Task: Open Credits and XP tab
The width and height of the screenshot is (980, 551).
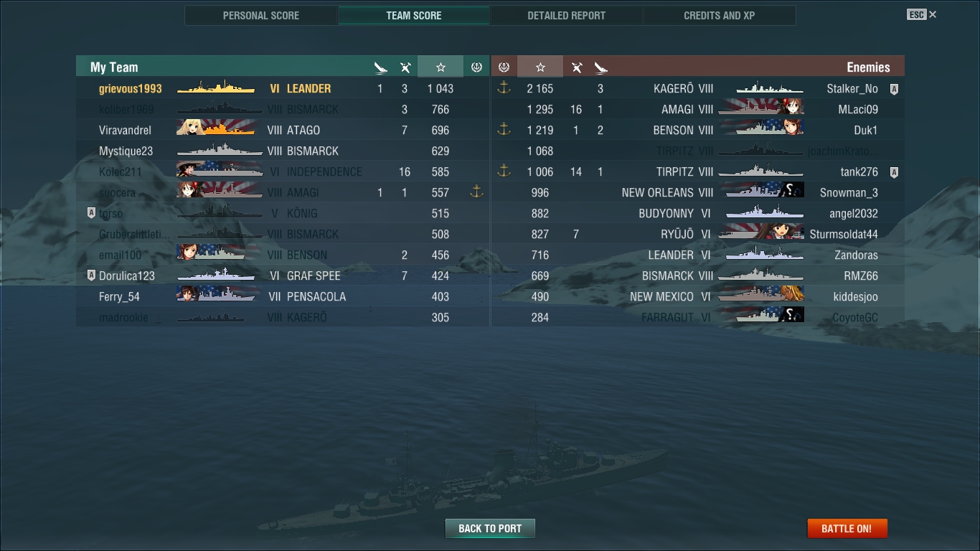Action: point(719,15)
